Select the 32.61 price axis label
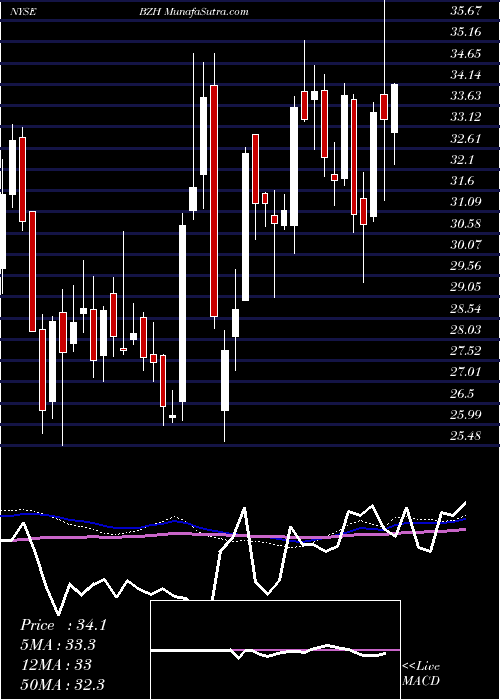This screenshot has width=500, height=700. coord(466,138)
